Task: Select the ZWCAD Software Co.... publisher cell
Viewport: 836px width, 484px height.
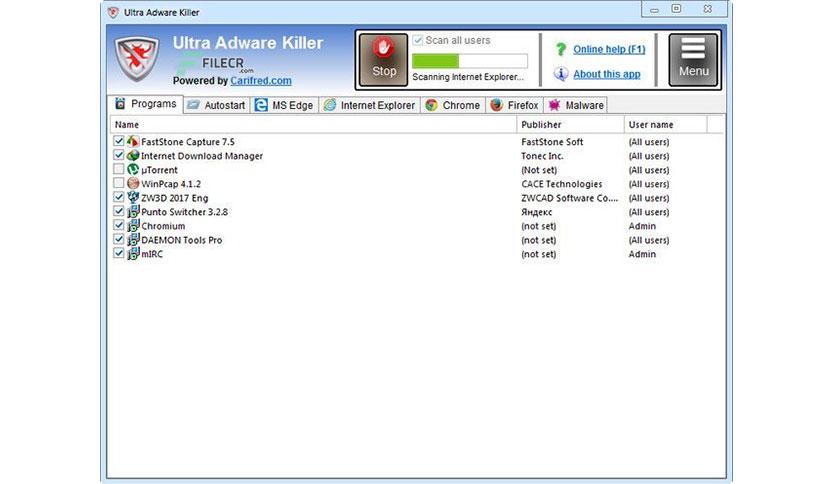Action: tap(569, 198)
